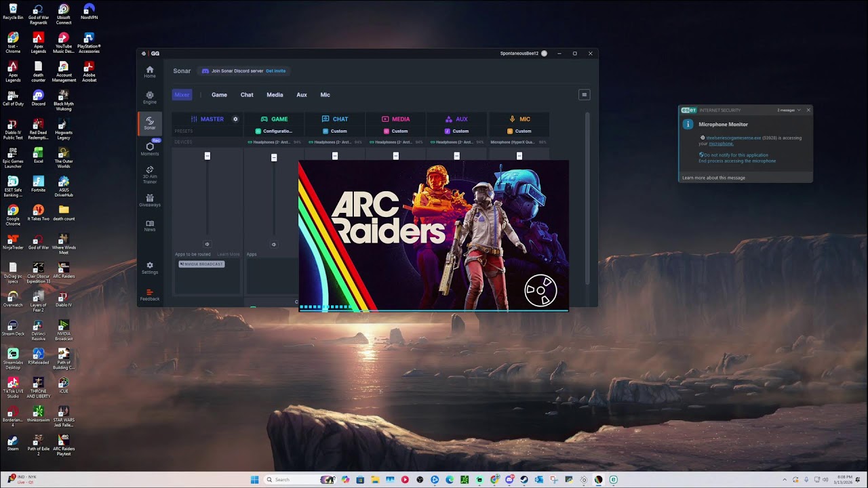This screenshot has height=488, width=868.
Task: Click the Get invite Discord link
Action: (275, 71)
